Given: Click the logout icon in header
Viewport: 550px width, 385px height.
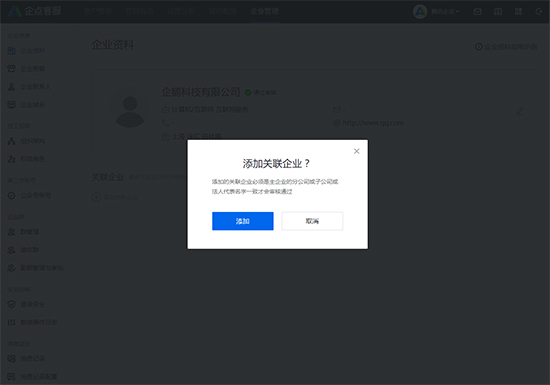Looking at the screenshot, I should click(539, 12).
